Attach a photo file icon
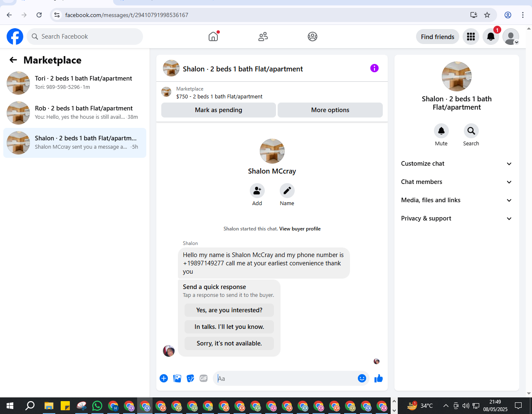 [x=177, y=378]
